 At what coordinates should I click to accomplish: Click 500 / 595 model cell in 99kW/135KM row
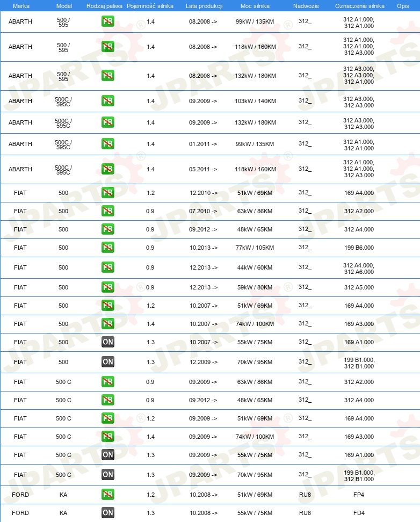[x=63, y=22]
